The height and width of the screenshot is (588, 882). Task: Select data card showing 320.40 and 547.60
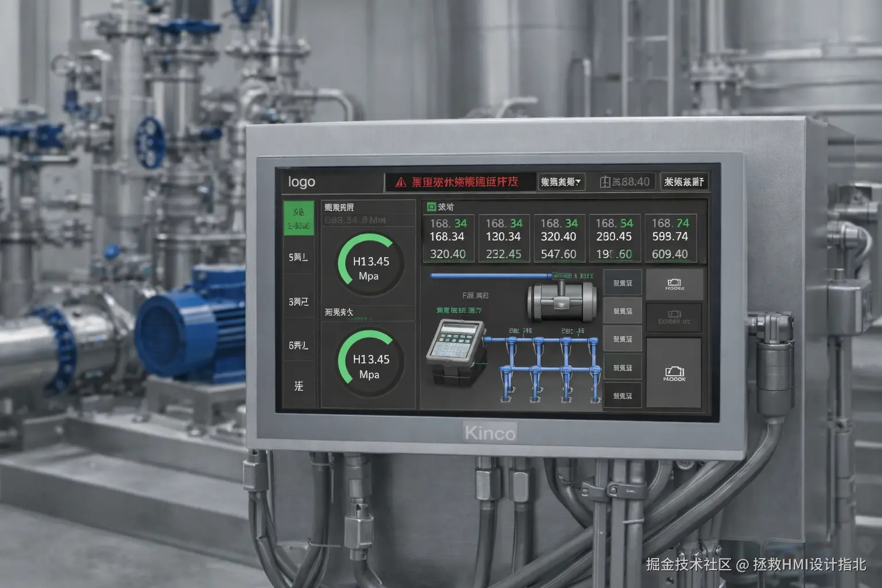point(559,238)
